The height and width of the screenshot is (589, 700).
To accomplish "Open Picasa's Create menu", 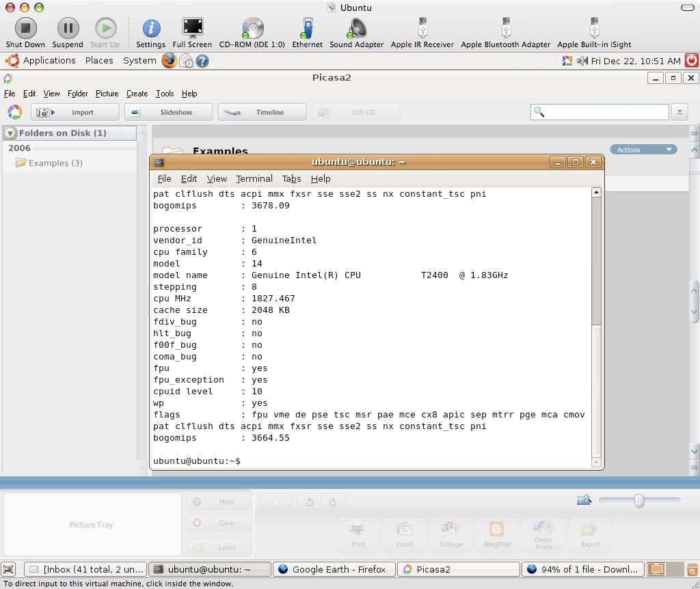I will 137,94.
